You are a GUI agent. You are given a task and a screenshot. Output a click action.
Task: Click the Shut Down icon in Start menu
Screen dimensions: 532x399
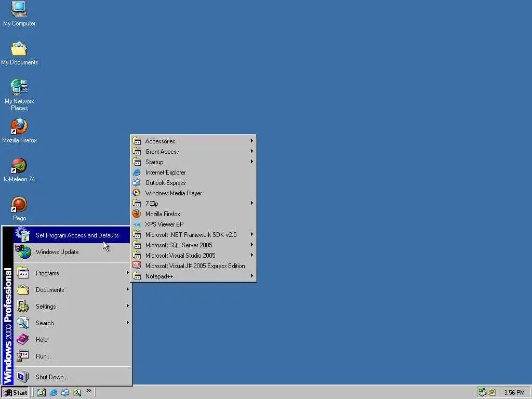click(23, 377)
